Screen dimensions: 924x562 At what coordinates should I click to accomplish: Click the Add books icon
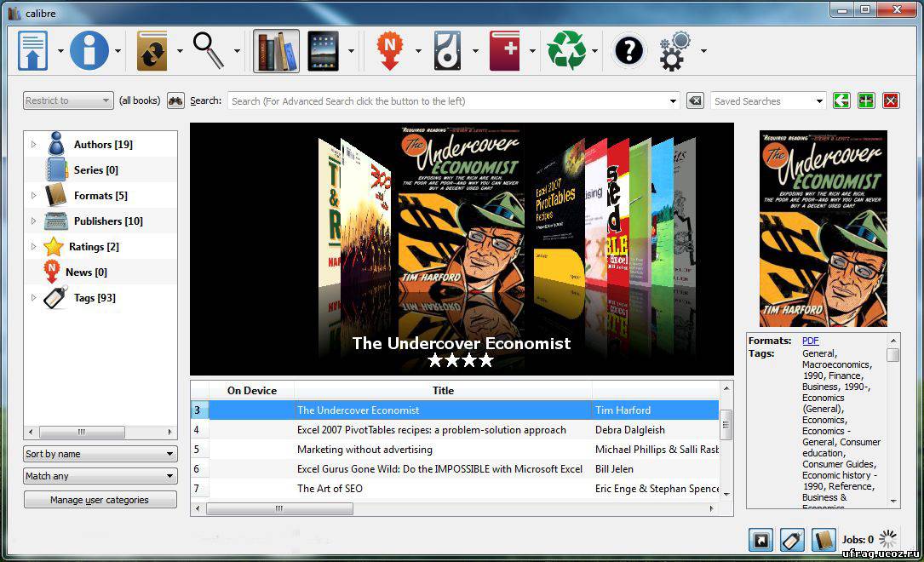[33, 51]
